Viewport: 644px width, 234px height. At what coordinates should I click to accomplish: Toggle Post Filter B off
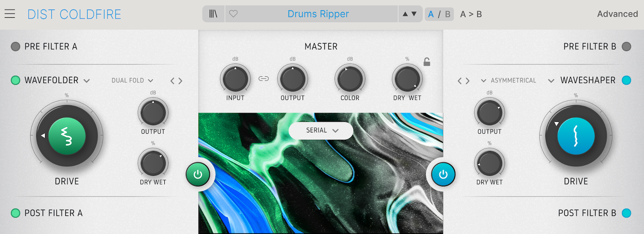pos(626,213)
